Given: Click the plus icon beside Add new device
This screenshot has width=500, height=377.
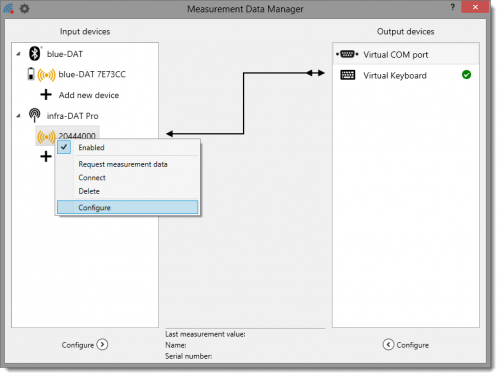Looking at the screenshot, I should point(46,95).
